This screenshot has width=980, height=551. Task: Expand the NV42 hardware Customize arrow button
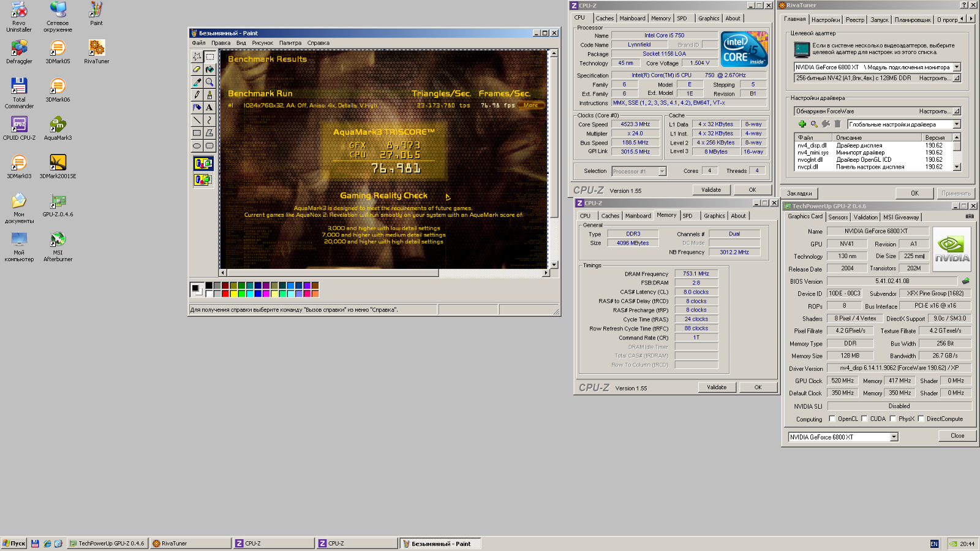957,78
